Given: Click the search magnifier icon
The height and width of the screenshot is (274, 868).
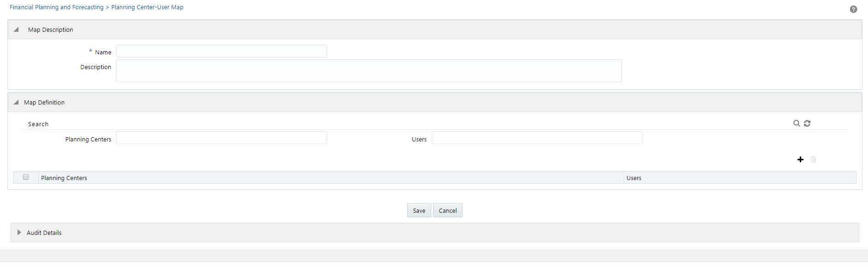Looking at the screenshot, I should (x=796, y=123).
